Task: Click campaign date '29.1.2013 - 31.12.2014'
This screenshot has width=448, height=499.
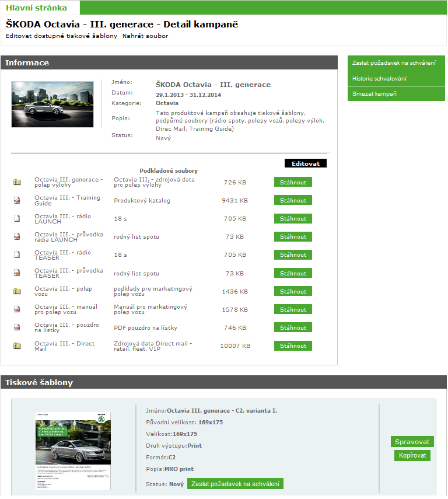Action: [188, 95]
